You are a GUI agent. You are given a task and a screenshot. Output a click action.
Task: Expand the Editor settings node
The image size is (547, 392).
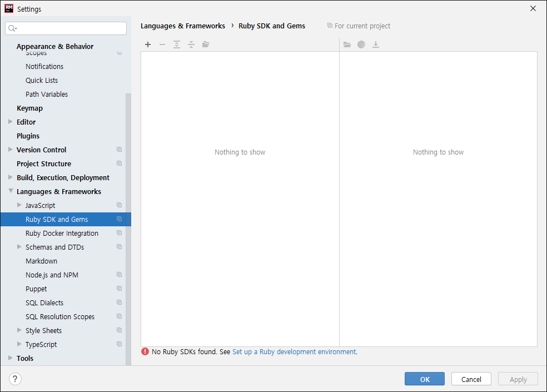[x=11, y=121]
